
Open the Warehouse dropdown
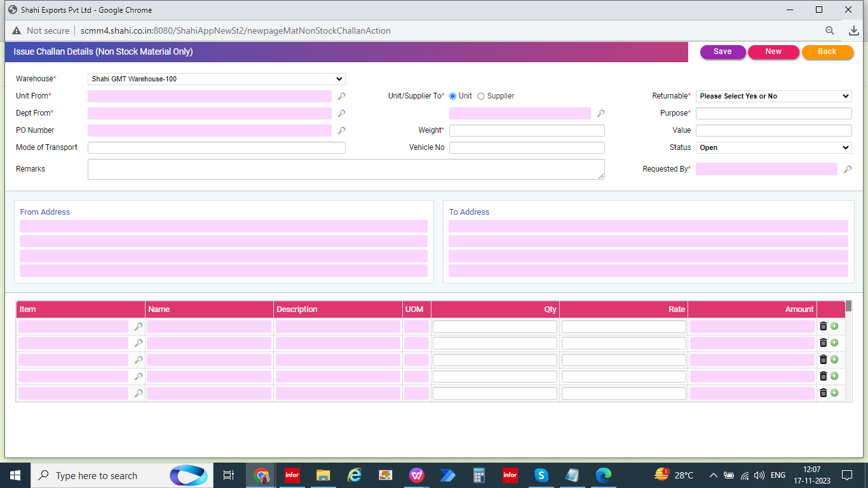216,79
